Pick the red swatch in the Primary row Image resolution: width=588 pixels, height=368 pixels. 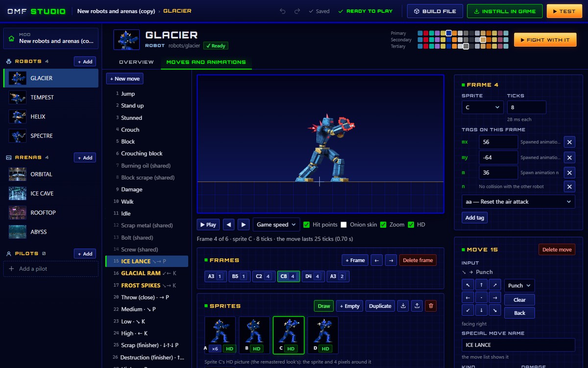[426, 33]
